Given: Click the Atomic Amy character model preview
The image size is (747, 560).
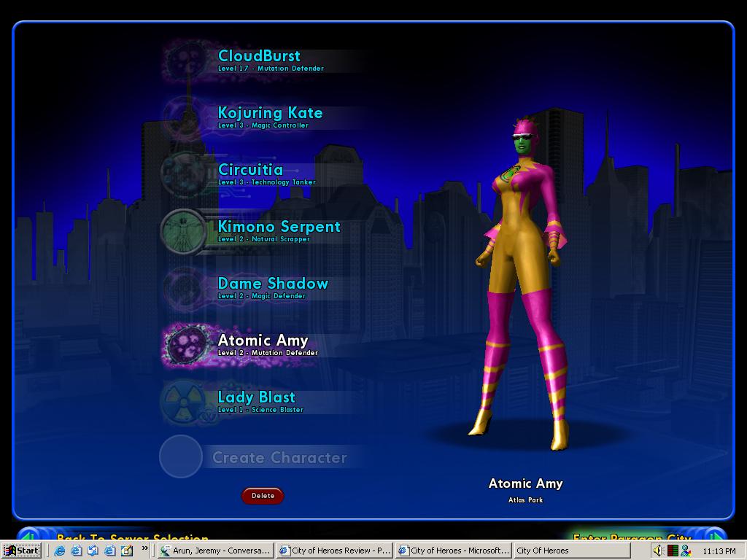Looking at the screenshot, I should click(x=524, y=284).
